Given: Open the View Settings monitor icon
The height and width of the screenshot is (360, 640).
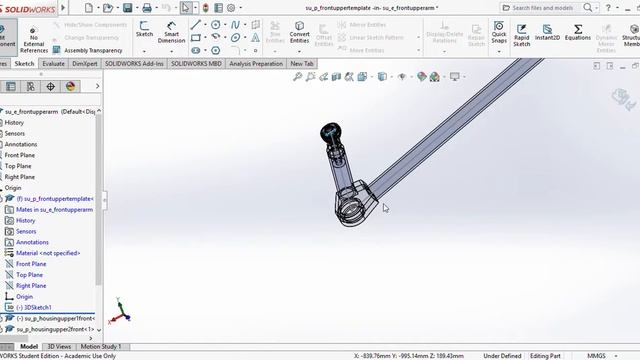Looking at the screenshot, I should coord(454,76).
